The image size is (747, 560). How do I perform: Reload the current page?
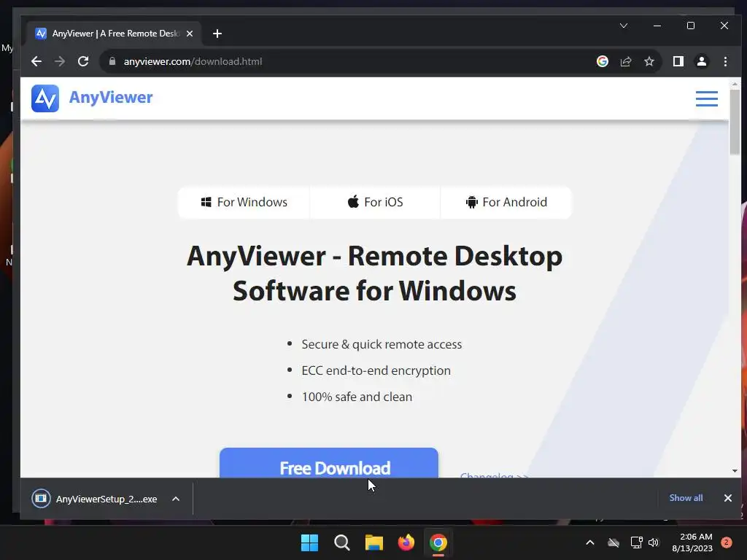click(x=83, y=61)
